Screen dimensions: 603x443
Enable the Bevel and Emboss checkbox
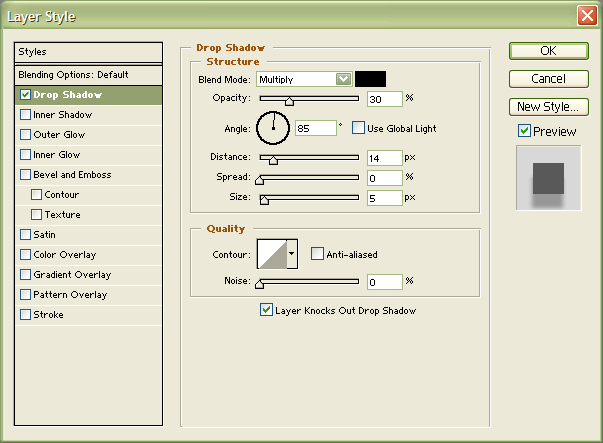point(25,175)
